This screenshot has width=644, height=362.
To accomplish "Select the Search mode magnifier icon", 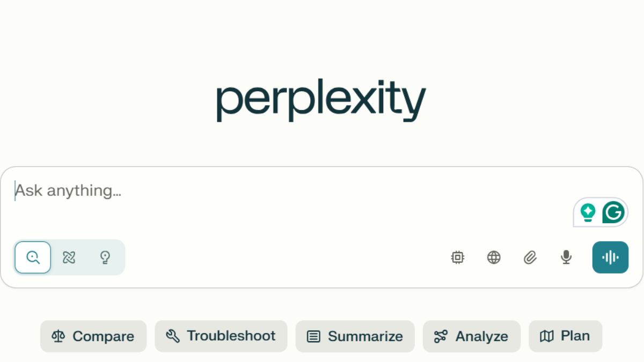I will tap(33, 257).
